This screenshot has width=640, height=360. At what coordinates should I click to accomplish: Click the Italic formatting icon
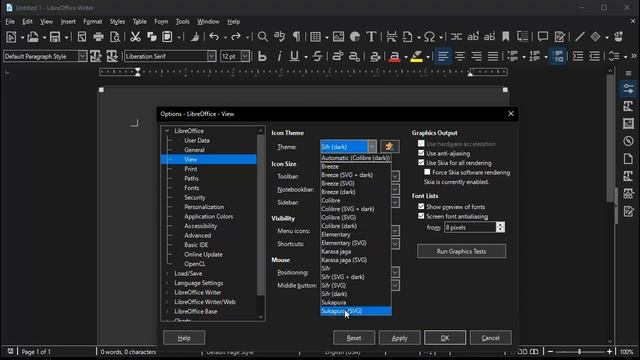coord(279,56)
